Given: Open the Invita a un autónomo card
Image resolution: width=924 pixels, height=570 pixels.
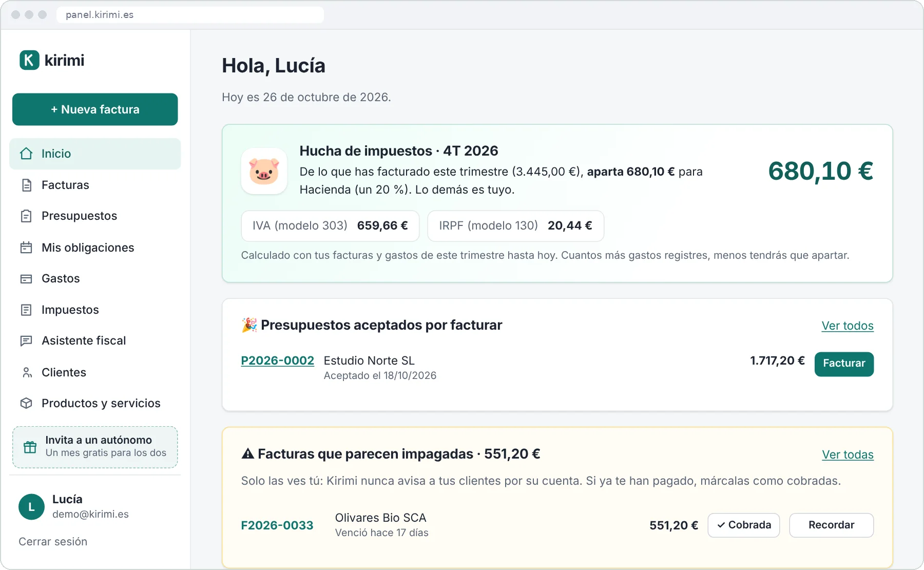Looking at the screenshot, I should point(95,447).
